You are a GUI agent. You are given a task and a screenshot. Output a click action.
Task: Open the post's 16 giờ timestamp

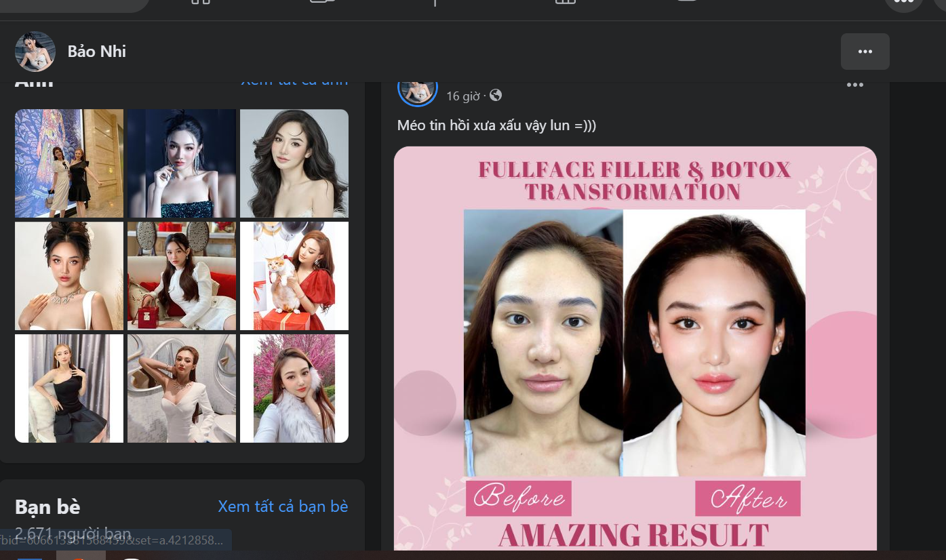click(x=462, y=96)
